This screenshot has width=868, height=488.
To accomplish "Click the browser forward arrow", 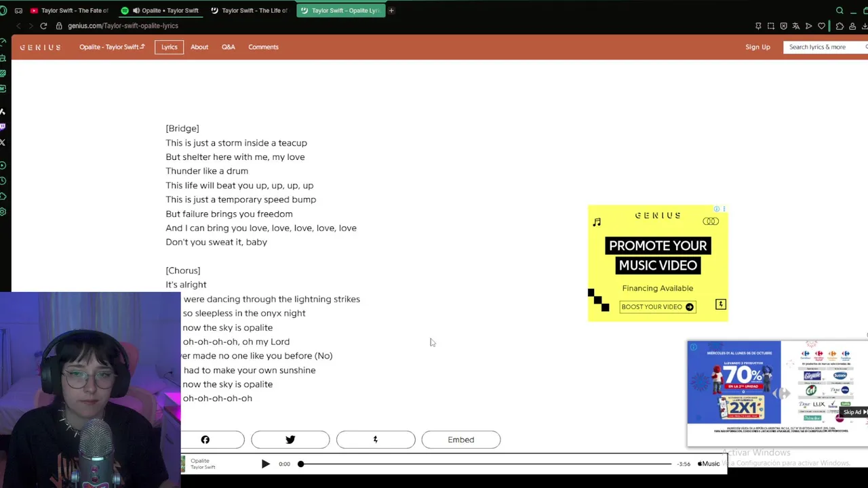I will tap(31, 26).
